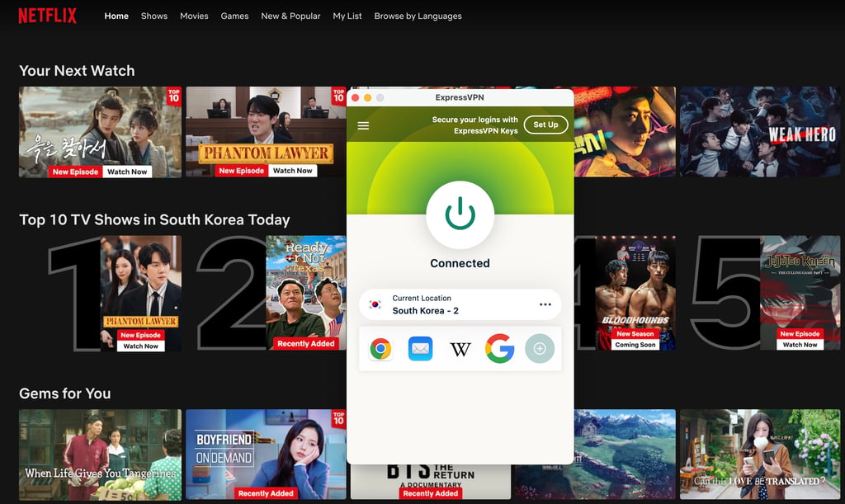This screenshot has height=504, width=845.
Task: Add a new shortcut with plus icon
Action: [540, 348]
